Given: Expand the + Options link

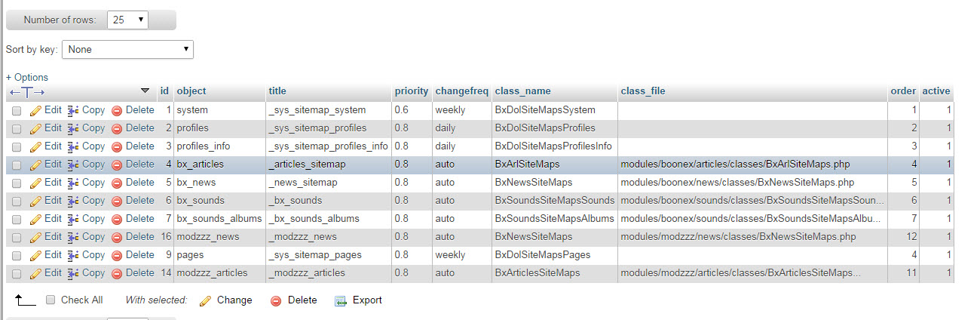Looking at the screenshot, I should pyautogui.click(x=27, y=77).
